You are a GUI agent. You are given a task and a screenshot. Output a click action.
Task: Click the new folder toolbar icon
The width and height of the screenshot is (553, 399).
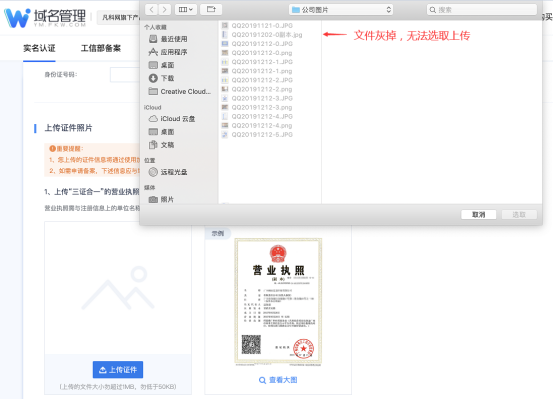tap(211, 10)
